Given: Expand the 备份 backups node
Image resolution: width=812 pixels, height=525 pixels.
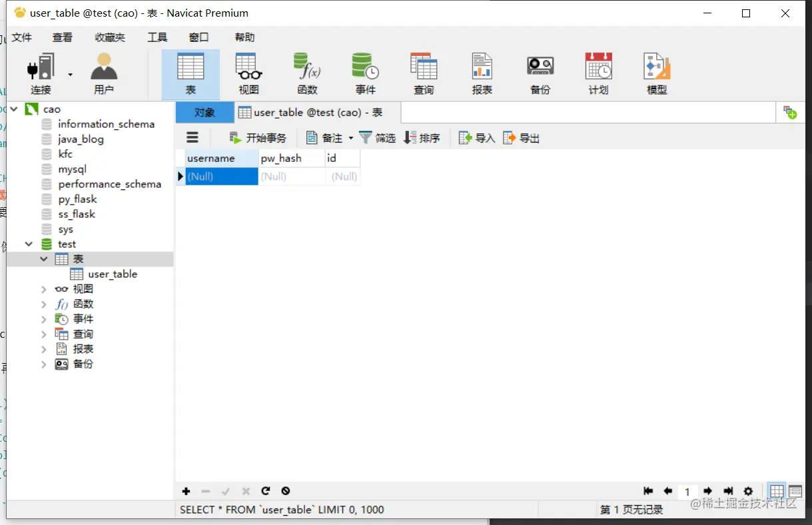Looking at the screenshot, I should (44, 364).
